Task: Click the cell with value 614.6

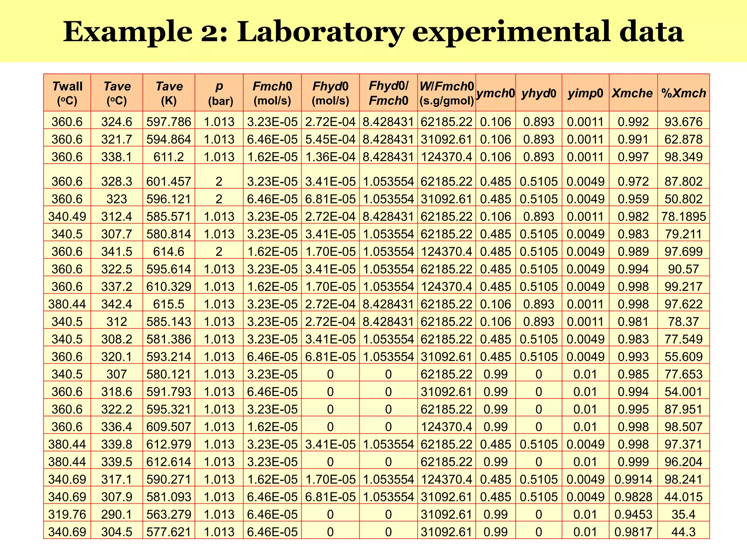Action: click(x=169, y=251)
